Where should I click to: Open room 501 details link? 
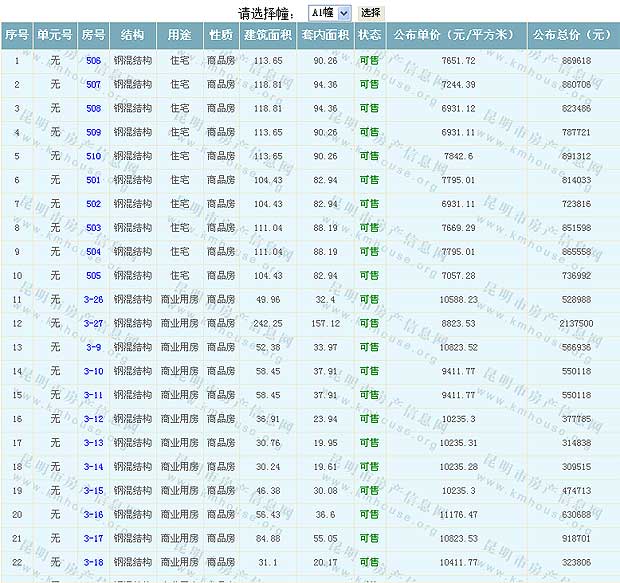(93, 180)
